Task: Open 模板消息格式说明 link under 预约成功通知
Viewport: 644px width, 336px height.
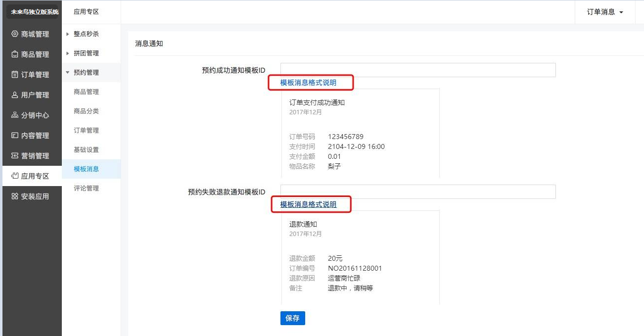Action: coord(308,83)
